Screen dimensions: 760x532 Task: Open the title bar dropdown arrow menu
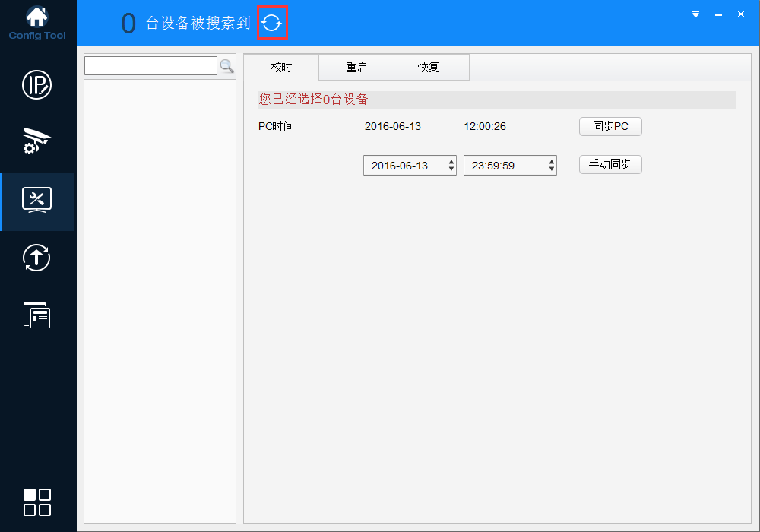(x=695, y=14)
